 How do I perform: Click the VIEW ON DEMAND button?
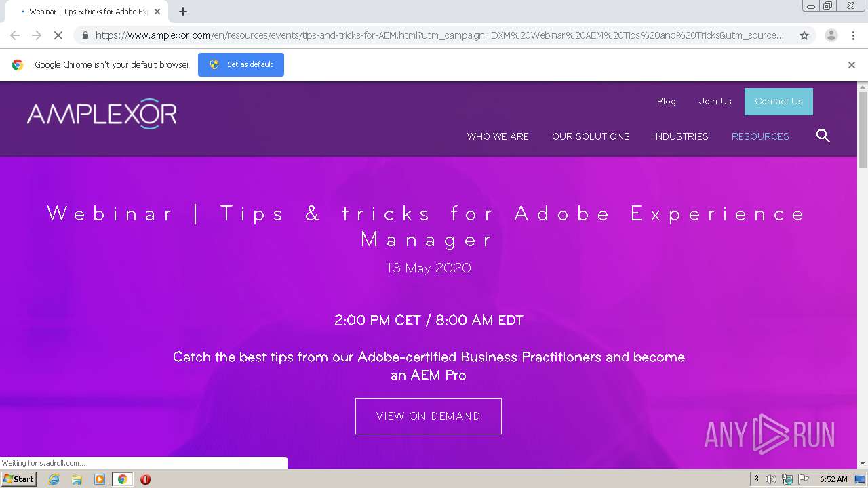[x=429, y=416]
